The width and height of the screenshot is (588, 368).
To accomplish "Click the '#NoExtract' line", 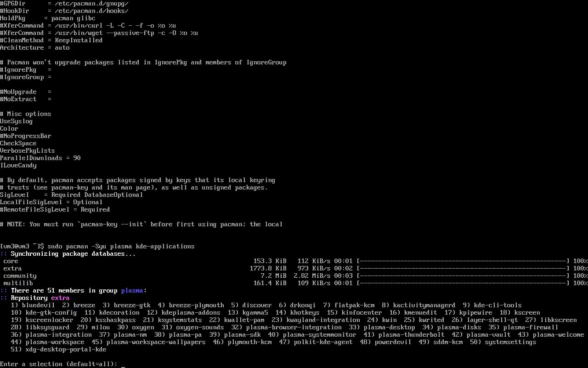I will click(x=26, y=99).
